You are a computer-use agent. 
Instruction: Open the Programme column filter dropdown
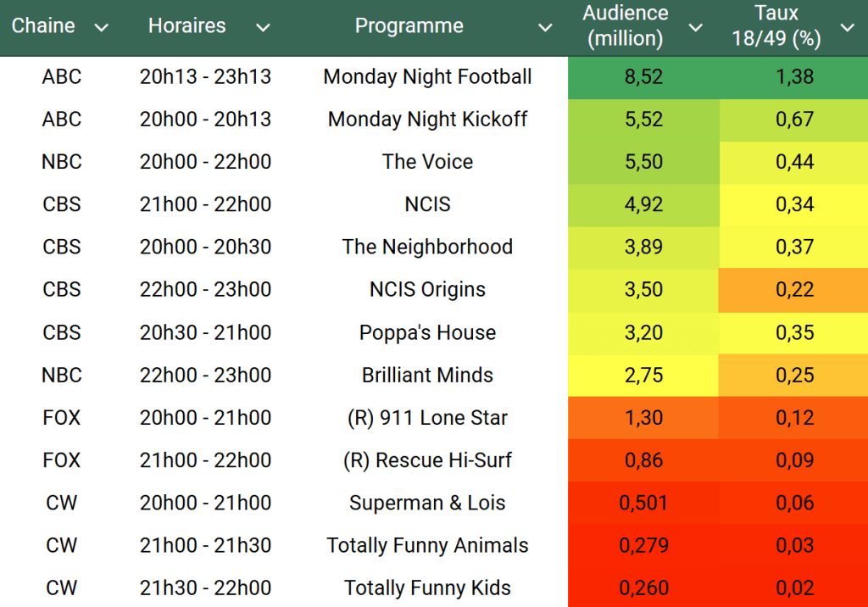click(546, 28)
